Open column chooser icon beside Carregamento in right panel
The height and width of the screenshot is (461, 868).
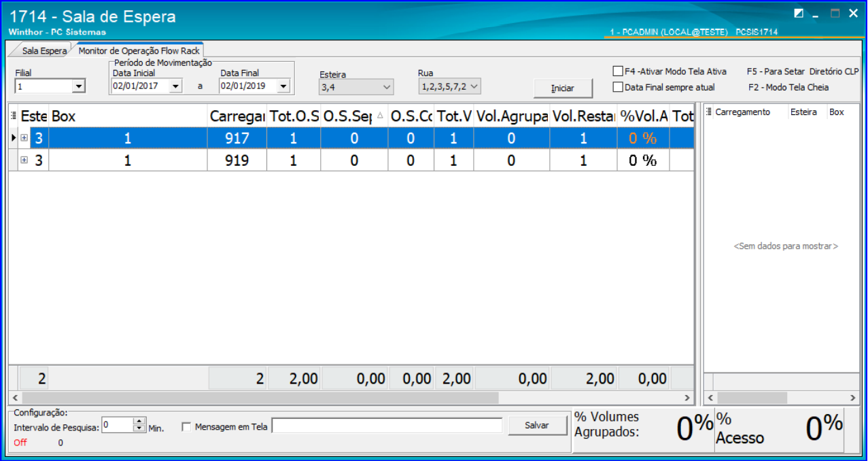[x=709, y=112]
